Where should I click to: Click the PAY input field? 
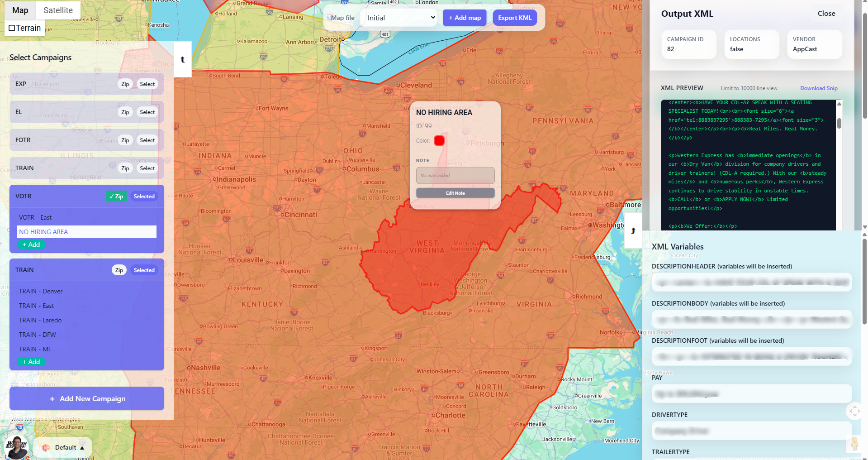(751, 393)
